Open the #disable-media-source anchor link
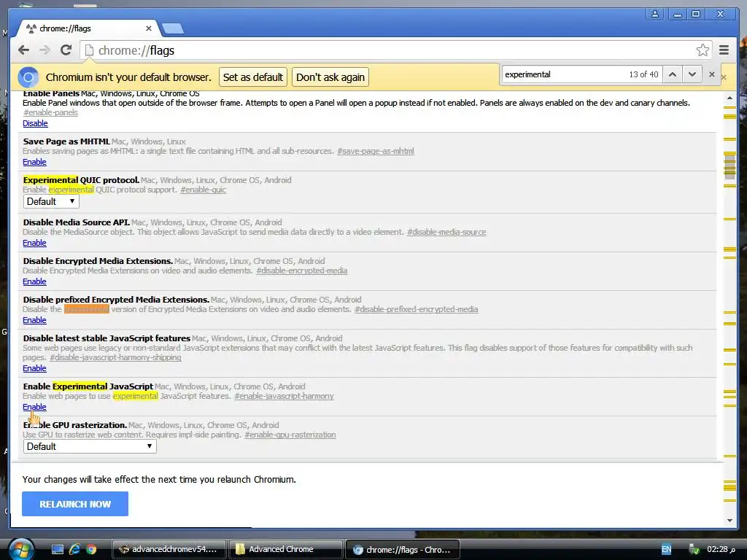The height and width of the screenshot is (560, 747). click(x=446, y=232)
